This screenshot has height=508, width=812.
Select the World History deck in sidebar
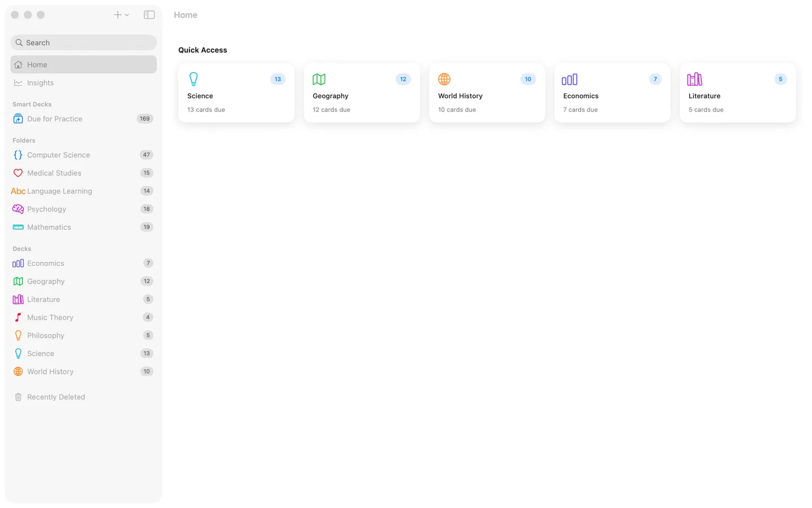tap(83, 371)
